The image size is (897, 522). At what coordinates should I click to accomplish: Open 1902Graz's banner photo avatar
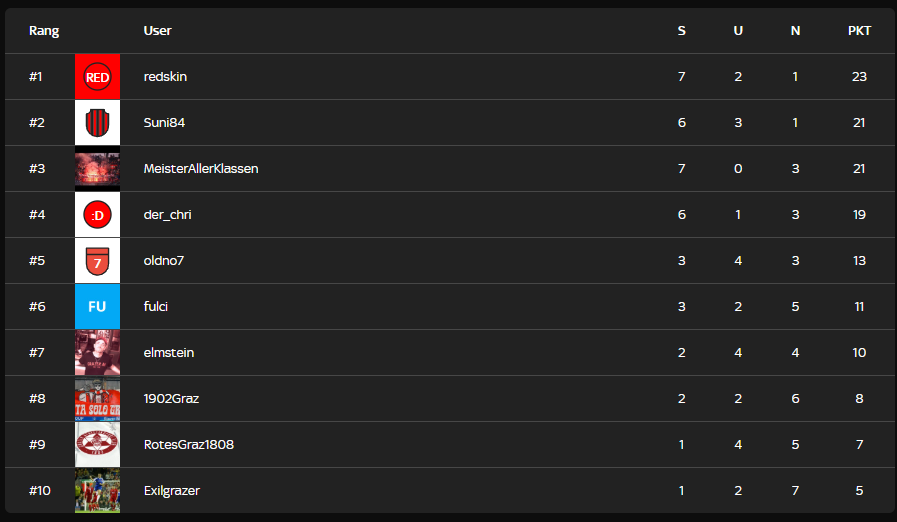[x=97, y=399]
